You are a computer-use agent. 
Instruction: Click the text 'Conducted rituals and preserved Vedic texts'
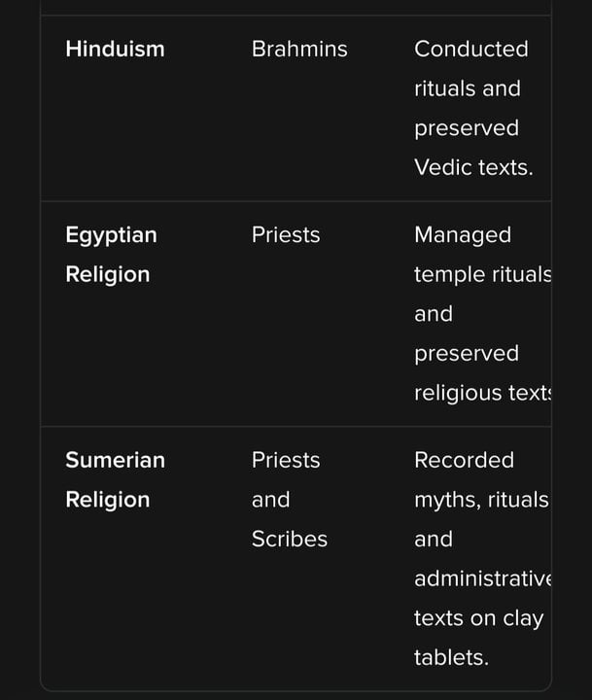pos(473,108)
